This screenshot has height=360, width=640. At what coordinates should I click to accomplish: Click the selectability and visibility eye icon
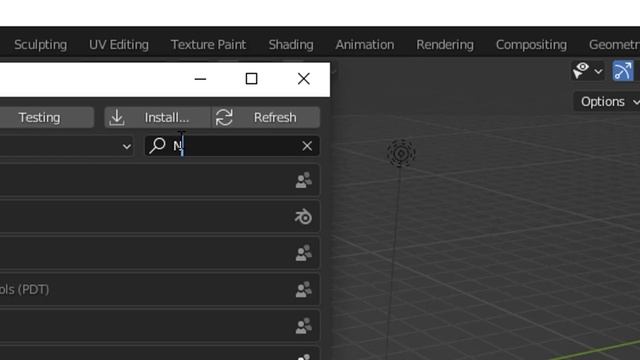click(x=581, y=71)
